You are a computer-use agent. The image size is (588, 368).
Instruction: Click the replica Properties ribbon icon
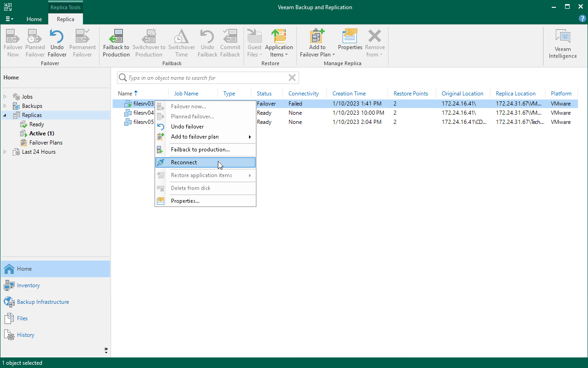350,40
